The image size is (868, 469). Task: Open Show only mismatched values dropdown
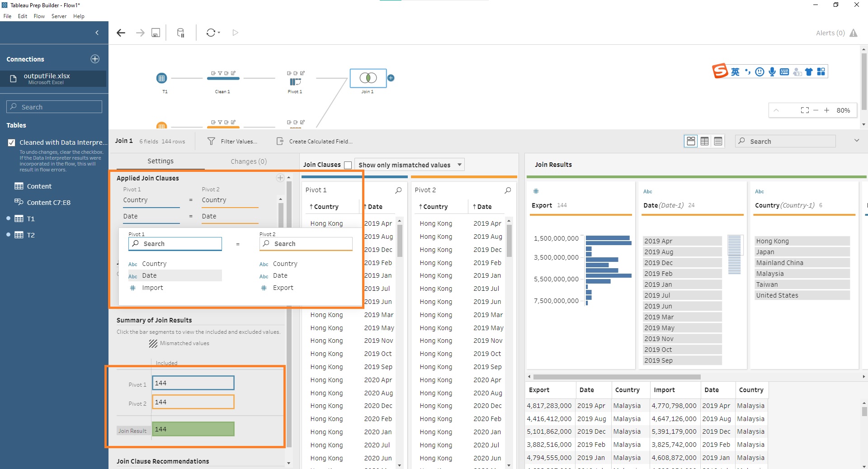410,165
